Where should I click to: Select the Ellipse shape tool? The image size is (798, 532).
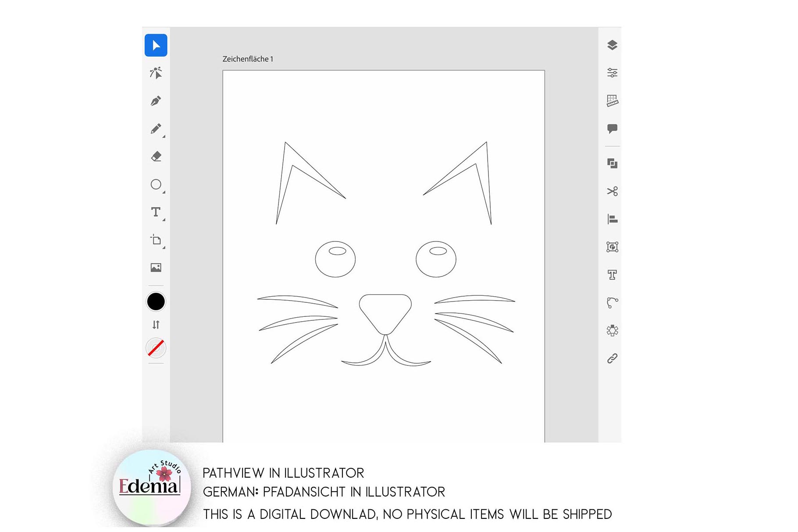[156, 184]
